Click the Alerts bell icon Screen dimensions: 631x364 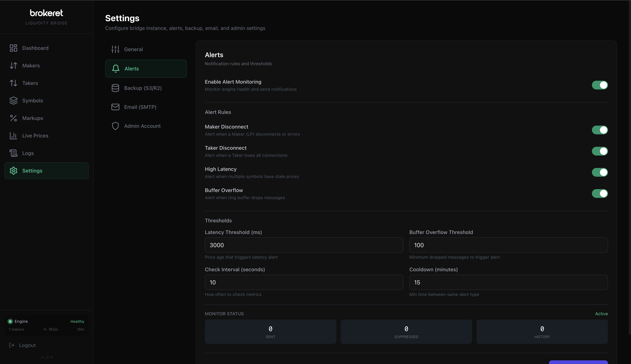pyautogui.click(x=115, y=68)
